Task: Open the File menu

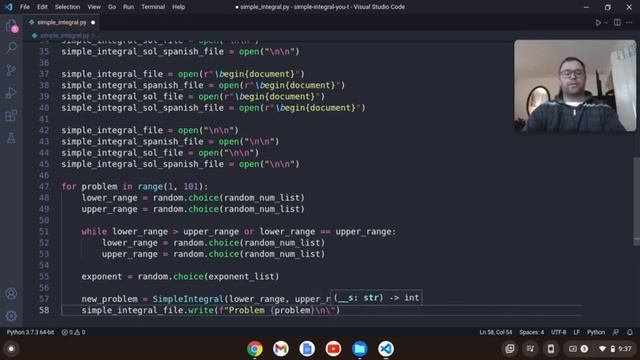Action: point(25,7)
